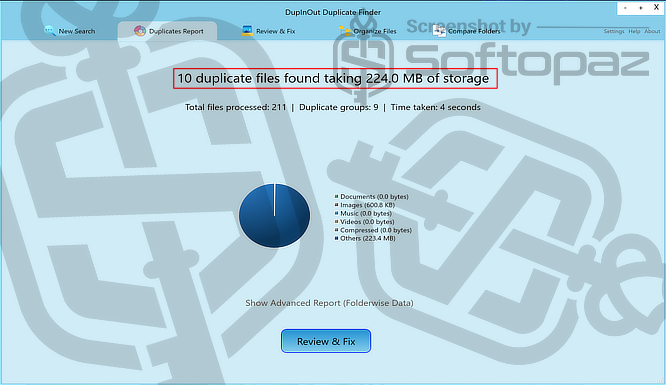Go to Review & Fix tab
This screenshot has width=666, height=385.
(x=268, y=31)
